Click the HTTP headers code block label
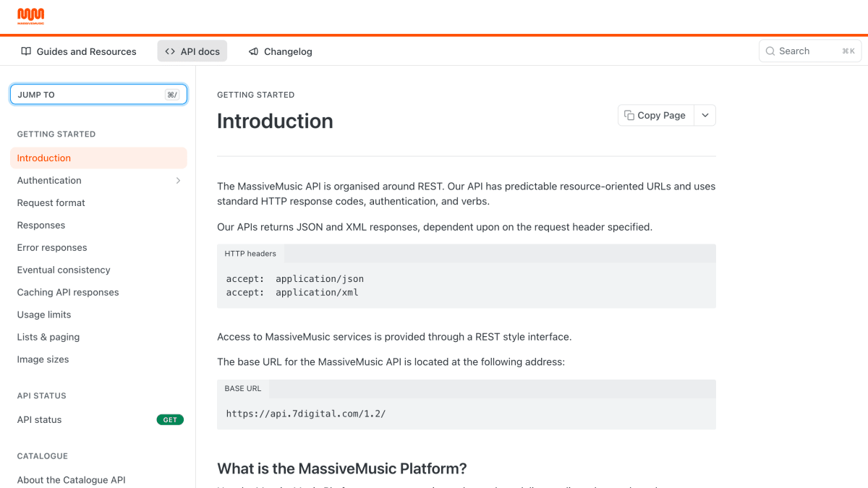 (250, 254)
